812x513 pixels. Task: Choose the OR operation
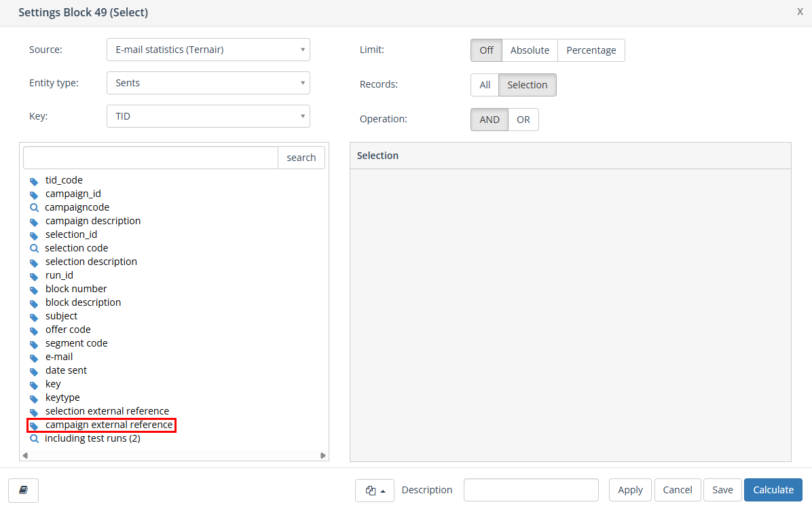point(523,120)
